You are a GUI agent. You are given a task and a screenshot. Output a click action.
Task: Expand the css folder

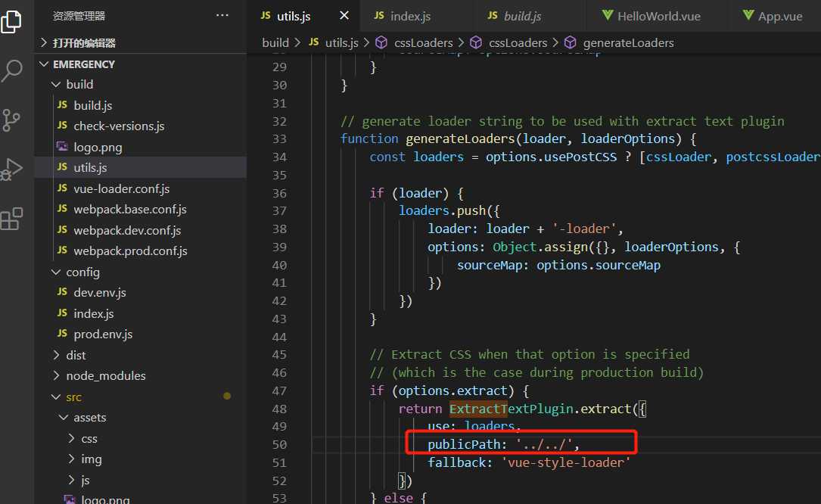[x=140, y=438]
